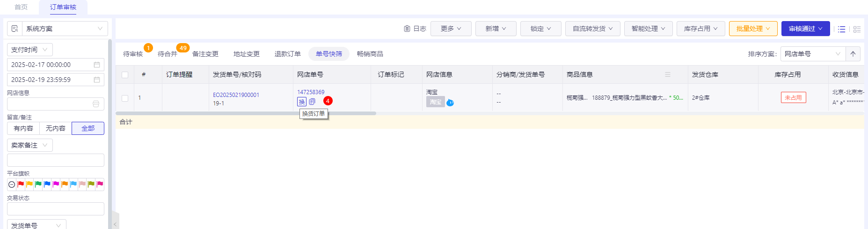
Task: Open column settings icon in 商品信息 header
Action: click(x=668, y=74)
